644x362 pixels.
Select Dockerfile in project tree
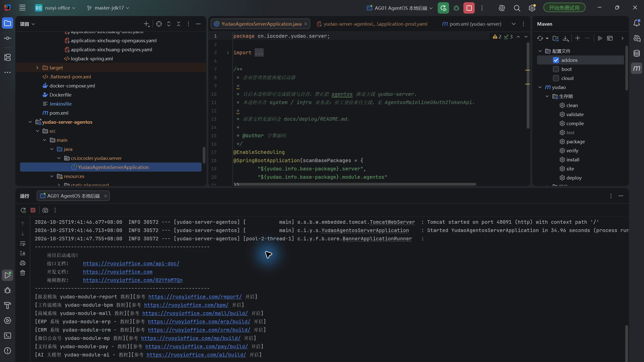[60, 95]
